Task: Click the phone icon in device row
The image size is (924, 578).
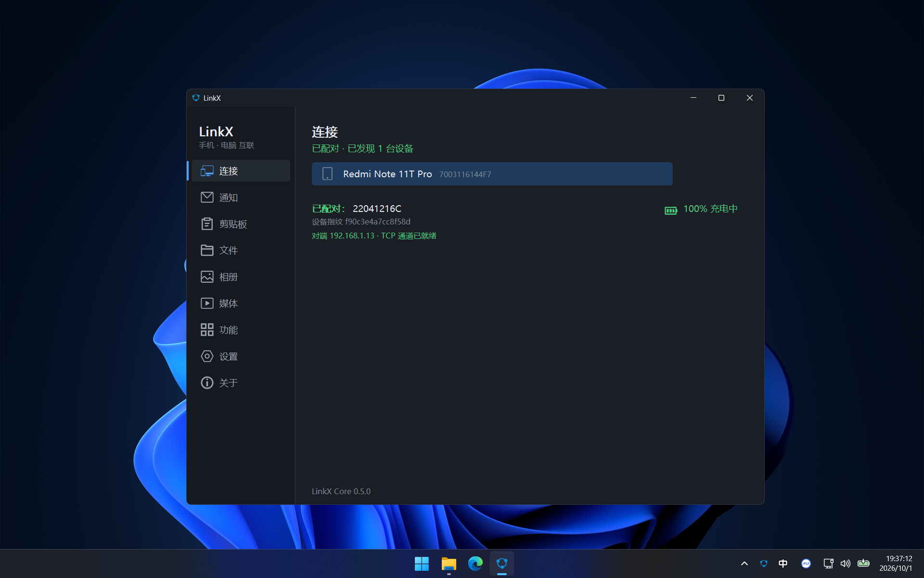Action: coord(328,174)
